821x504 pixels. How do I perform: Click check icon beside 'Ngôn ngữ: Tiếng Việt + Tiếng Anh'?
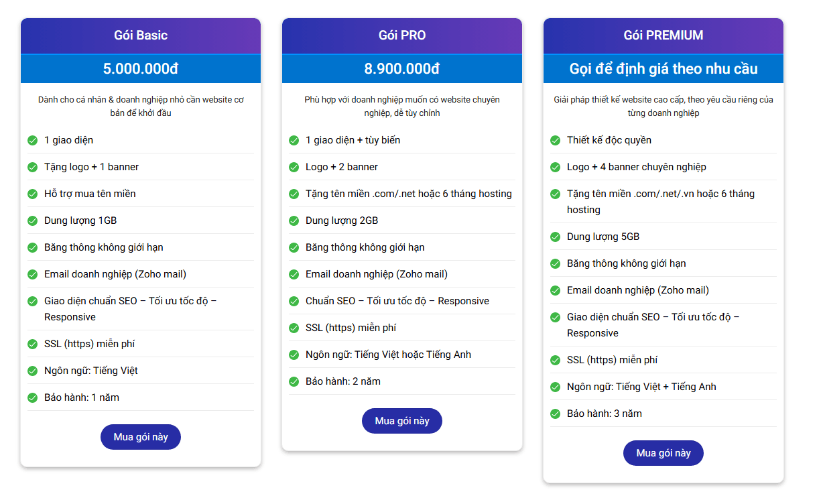pos(555,387)
